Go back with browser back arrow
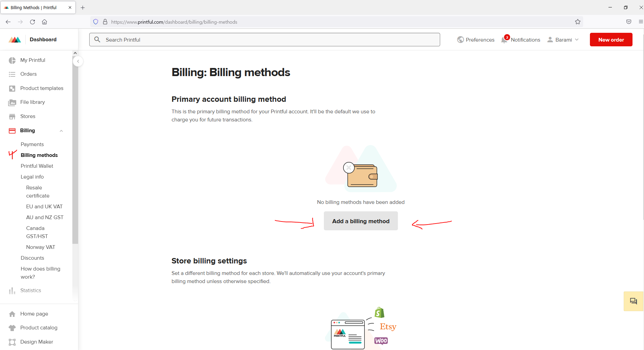Screen dimensions: 644x350 8,22
